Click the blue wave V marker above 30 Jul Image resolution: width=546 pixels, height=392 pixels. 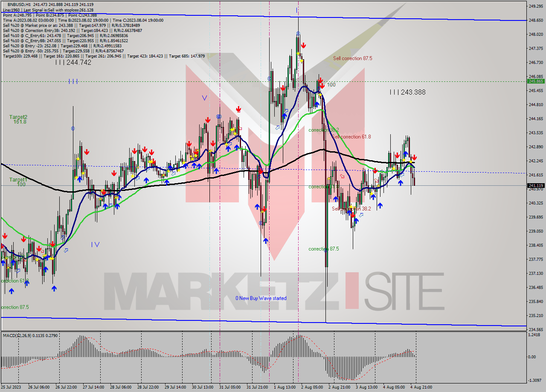pyautogui.click(x=204, y=98)
